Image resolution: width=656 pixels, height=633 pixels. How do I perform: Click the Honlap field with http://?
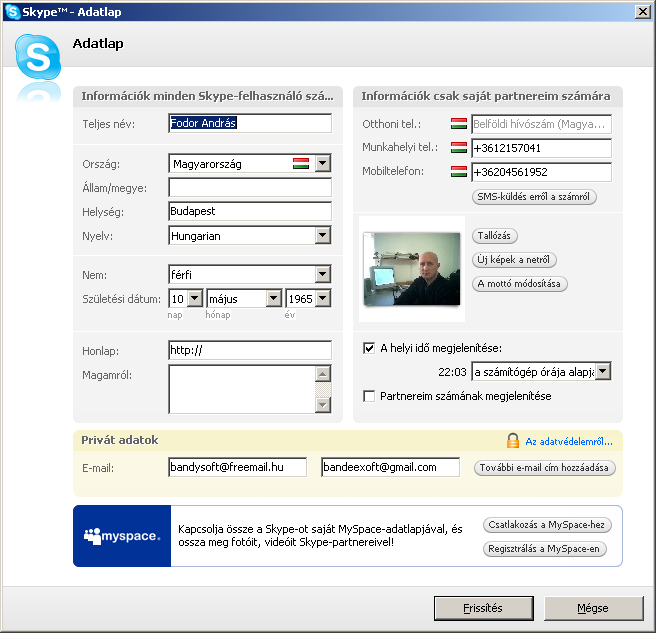click(250, 350)
